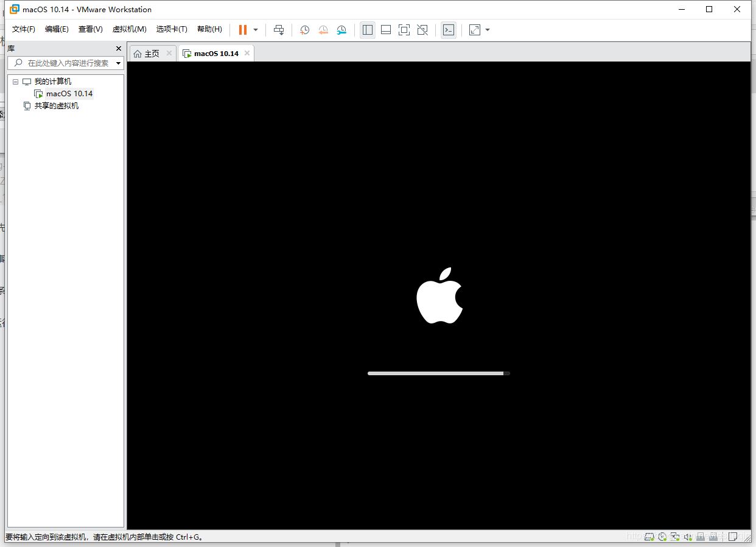This screenshot has width=756, height=547.
Task: Pause the virtual machine with the orange pause button
Action: (243, 30)
